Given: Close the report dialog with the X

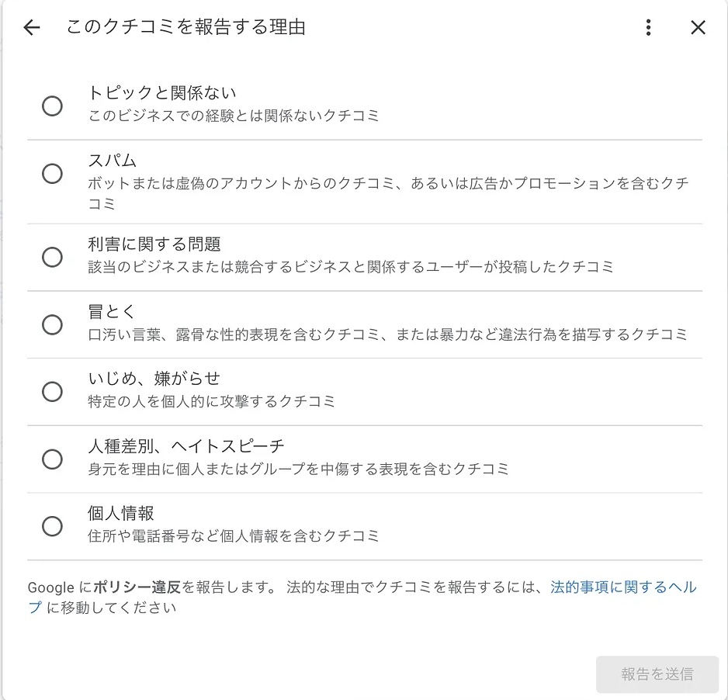Looking at the screenshot, I should (698, 27).
